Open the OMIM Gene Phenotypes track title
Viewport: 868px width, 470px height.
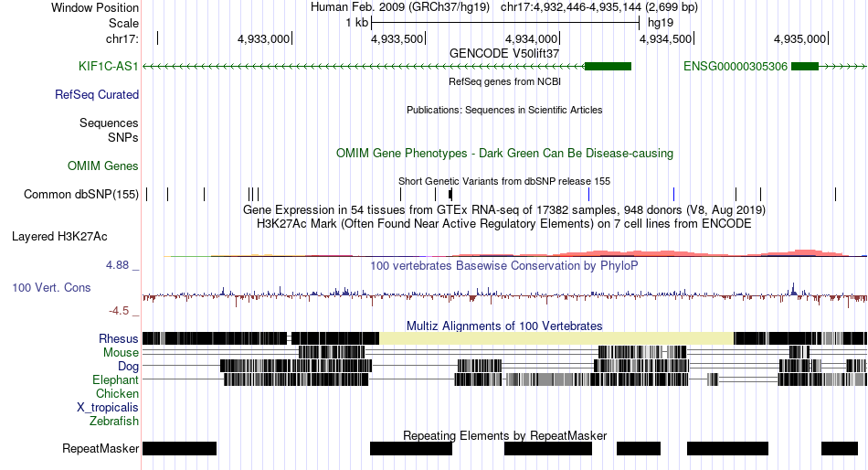pos(504,153)
